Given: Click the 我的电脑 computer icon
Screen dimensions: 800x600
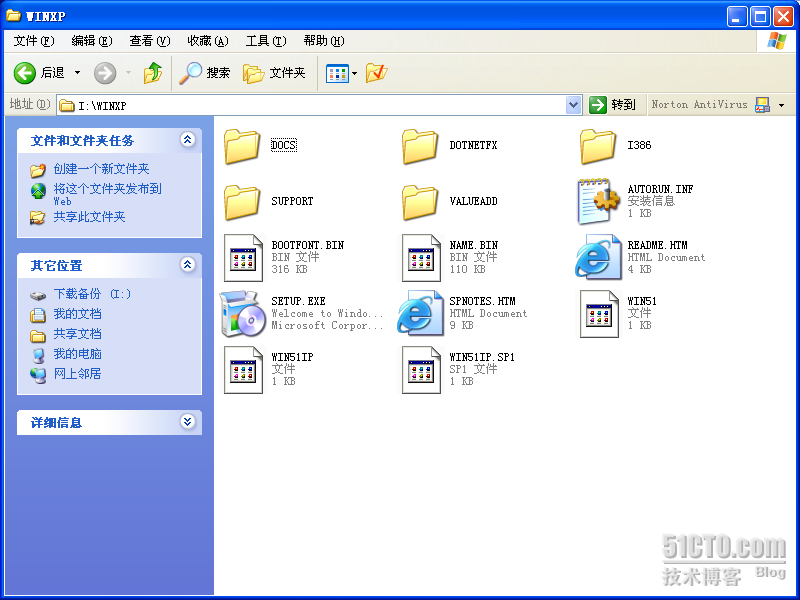Looking at the screenshot, I should pos(38,355).
